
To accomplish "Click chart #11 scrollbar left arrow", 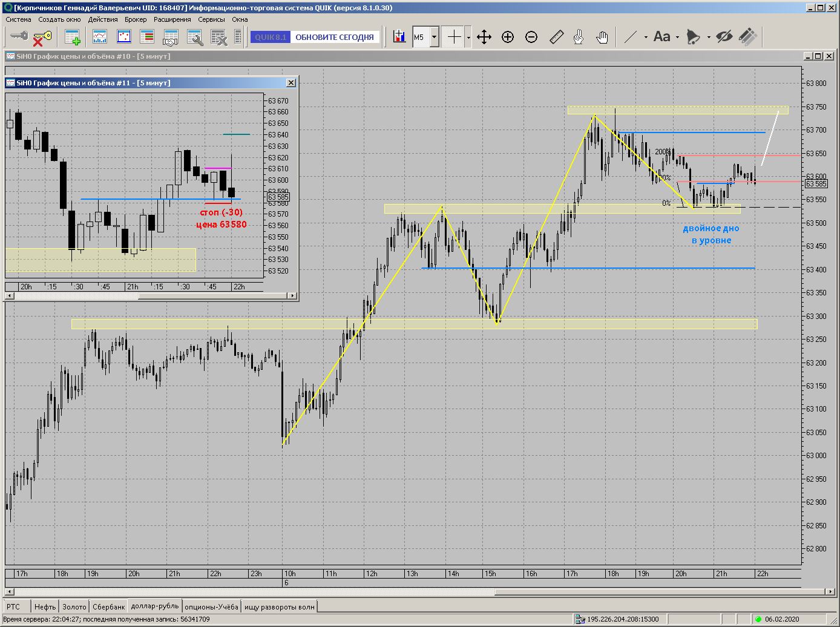I will [9, 296].
